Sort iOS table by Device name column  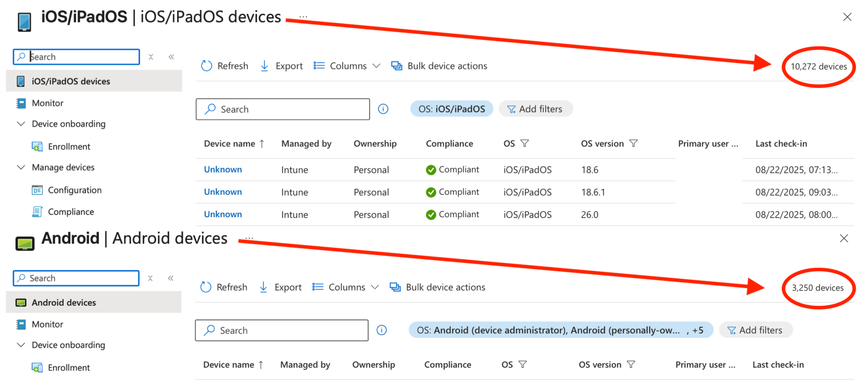[230, 144]
